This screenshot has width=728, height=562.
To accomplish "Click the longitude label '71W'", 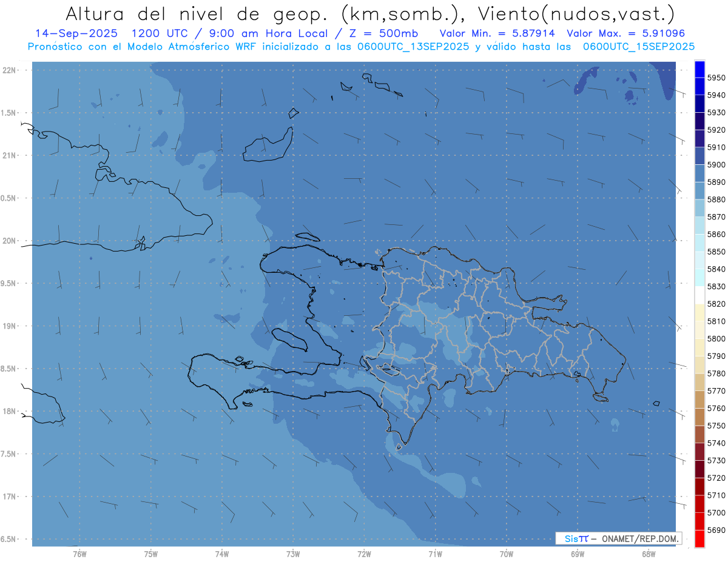I will [x=435, y=554].
